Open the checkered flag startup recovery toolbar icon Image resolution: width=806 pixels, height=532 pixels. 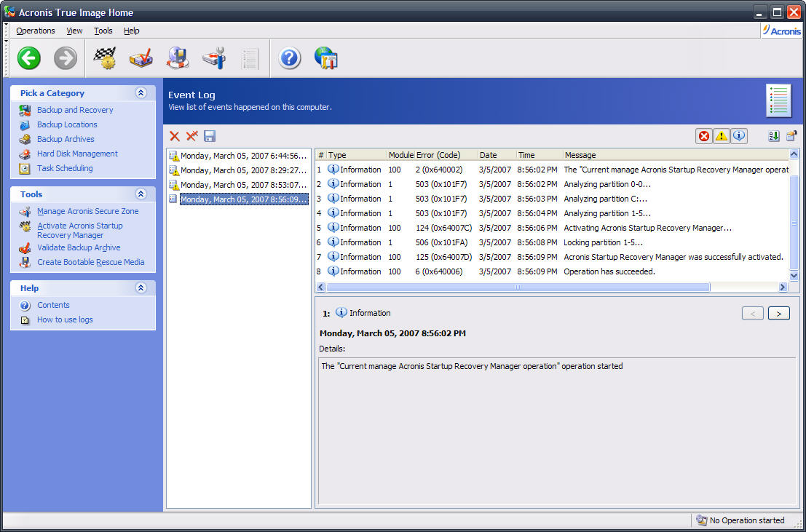[x=104, y=58]
